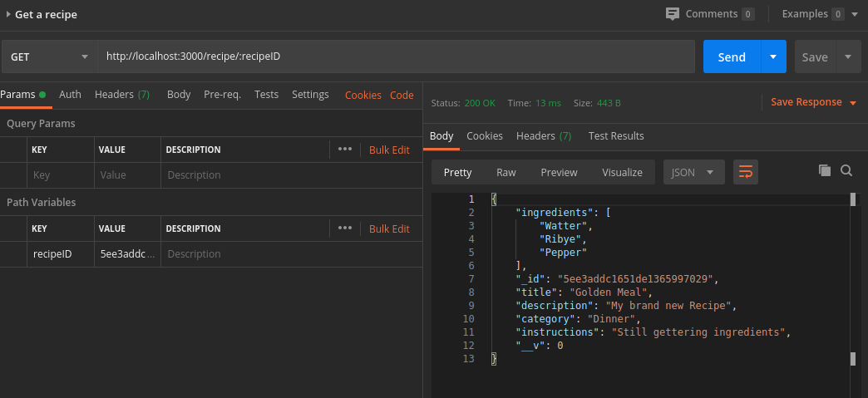Switch to the request Headers (7) tab
The image size is (868, 398).
pos(121,95)
